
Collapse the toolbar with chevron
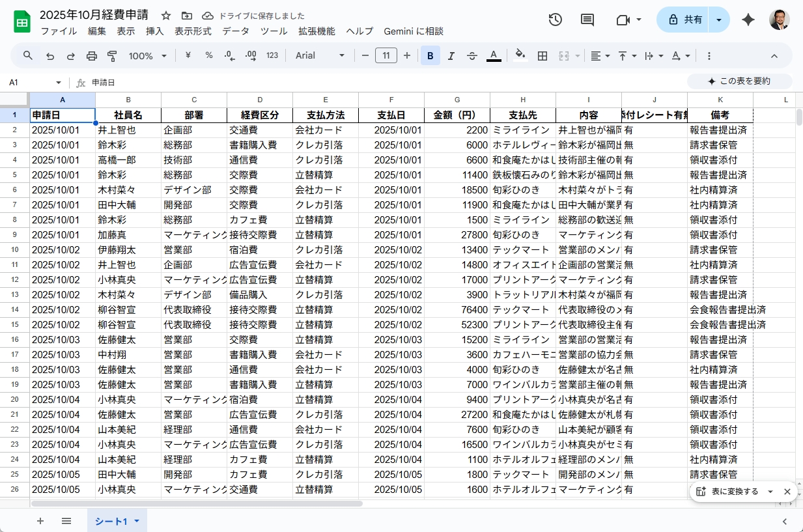pos(774,56)
